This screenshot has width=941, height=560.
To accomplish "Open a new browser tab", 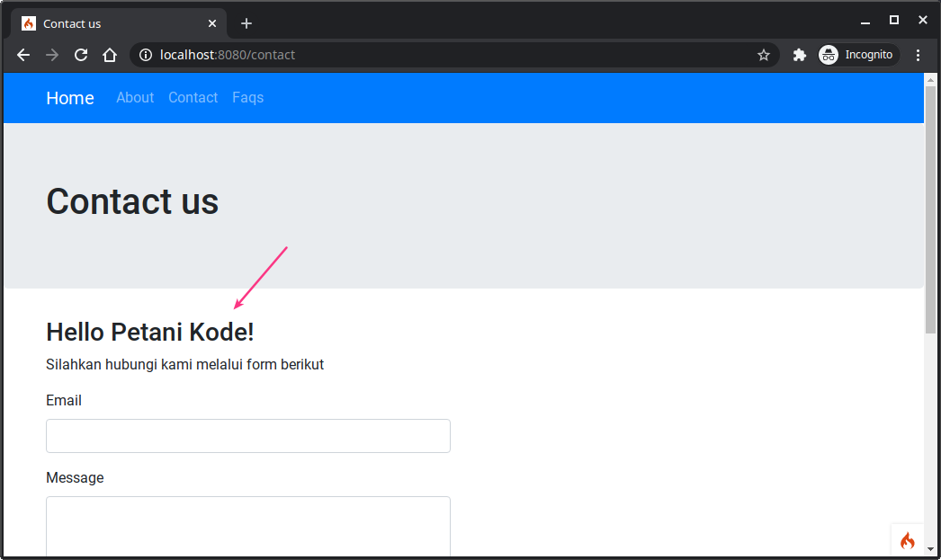I will pos(246,22).
